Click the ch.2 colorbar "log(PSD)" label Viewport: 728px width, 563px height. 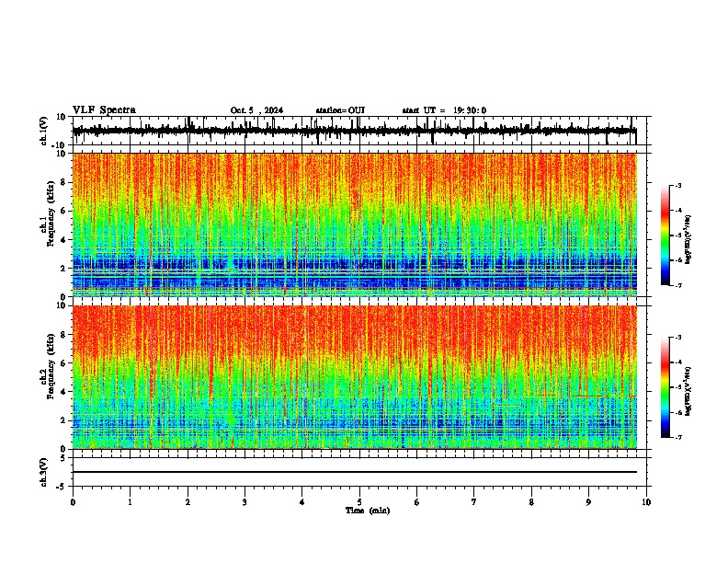tap(688, 391)
